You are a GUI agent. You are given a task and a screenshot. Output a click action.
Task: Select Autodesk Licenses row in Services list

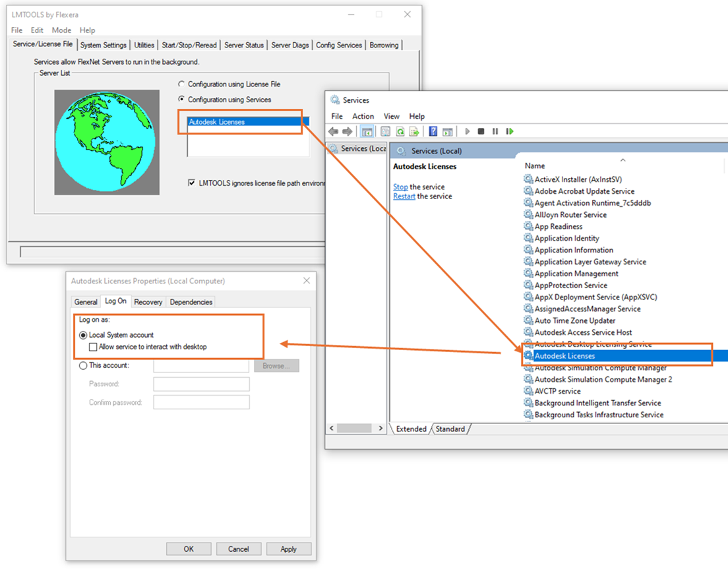[624, 355]
